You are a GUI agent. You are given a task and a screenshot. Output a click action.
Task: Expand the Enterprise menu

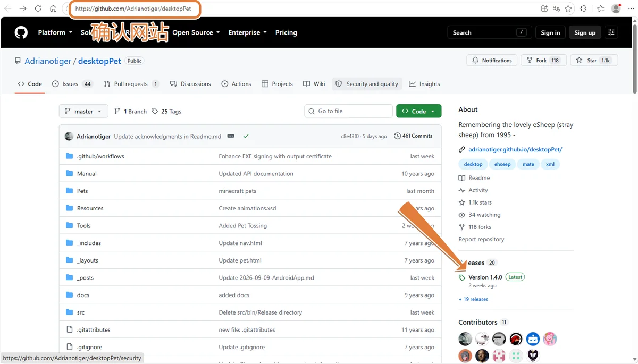(247, 32)
